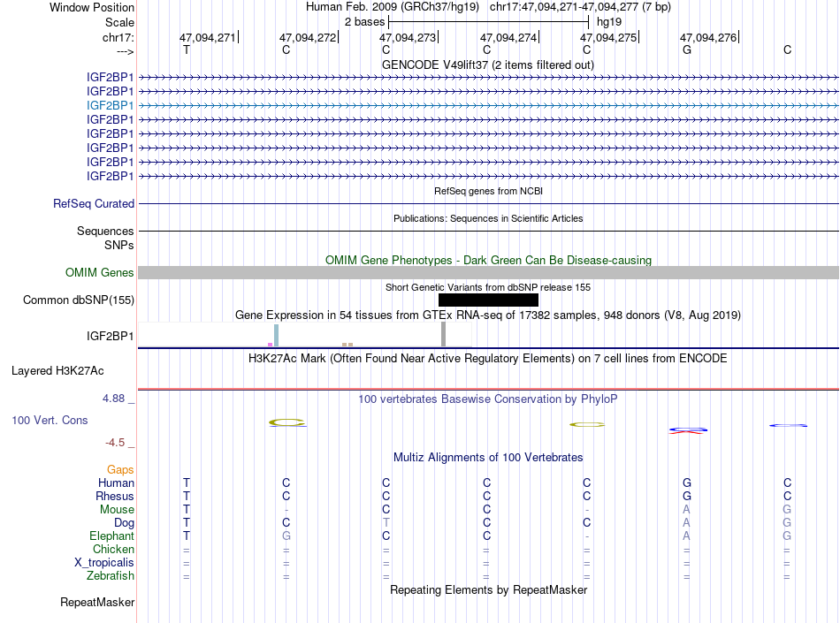Click the Chicken species label
Viewport: 840px width, 623px height.
tap(113, 549)
